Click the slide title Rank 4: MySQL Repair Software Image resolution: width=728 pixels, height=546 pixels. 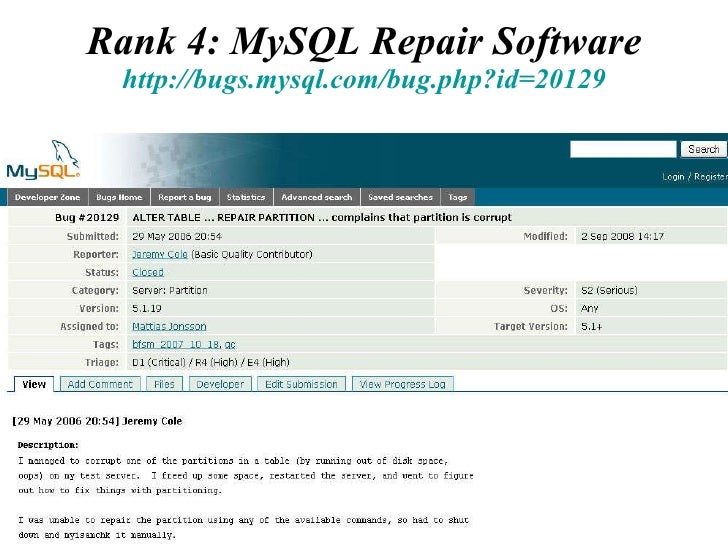[364, 41]
